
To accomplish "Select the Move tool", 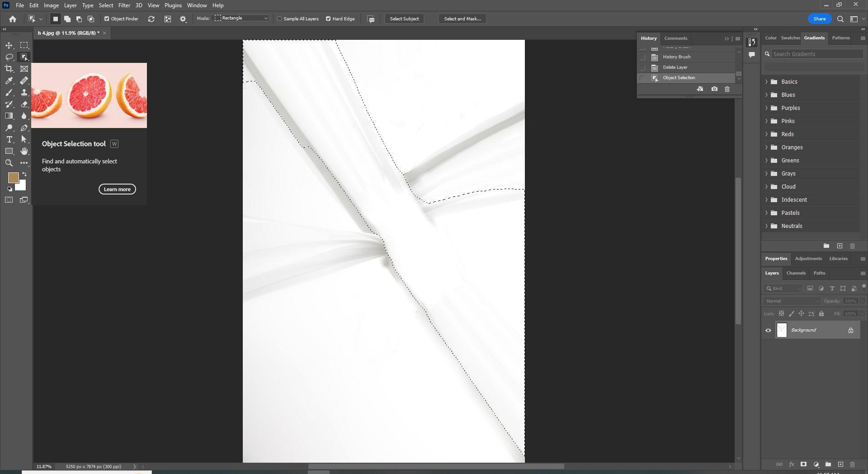I will click(x=9, y=45).
